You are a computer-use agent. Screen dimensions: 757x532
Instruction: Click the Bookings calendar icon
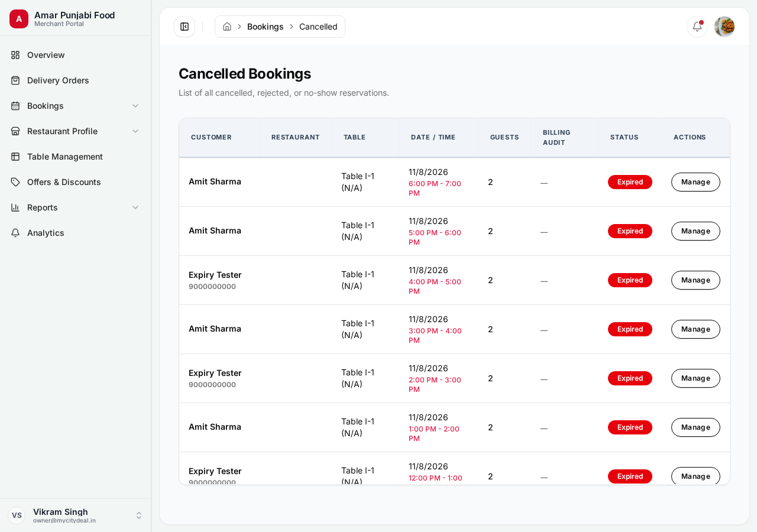pyautogui.click(x=15, y=106)
